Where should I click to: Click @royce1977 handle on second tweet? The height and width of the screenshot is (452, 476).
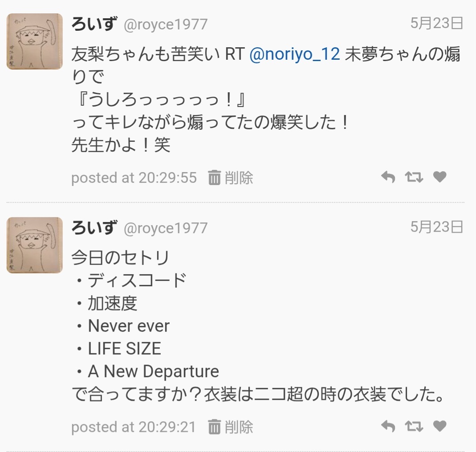165,228
